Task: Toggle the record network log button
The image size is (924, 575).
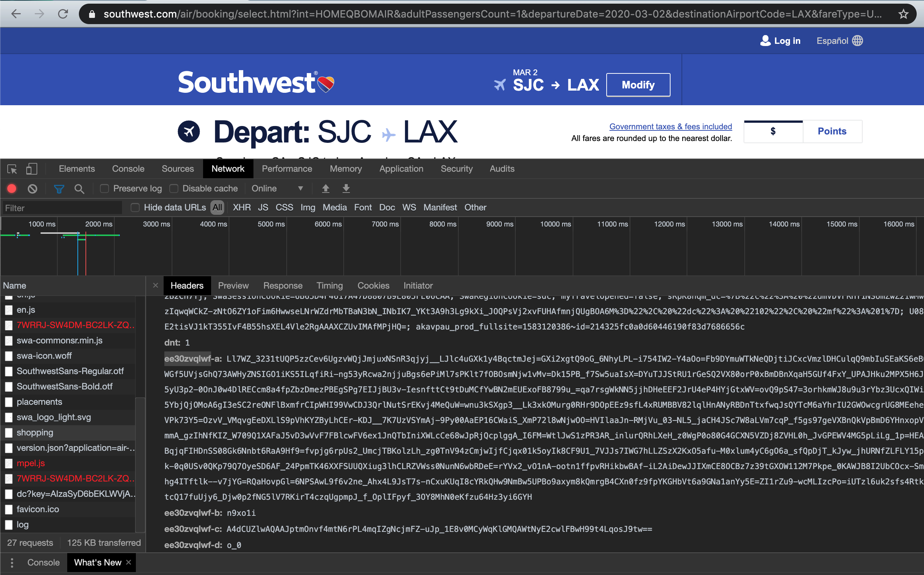Action: (x=12, y=188)
